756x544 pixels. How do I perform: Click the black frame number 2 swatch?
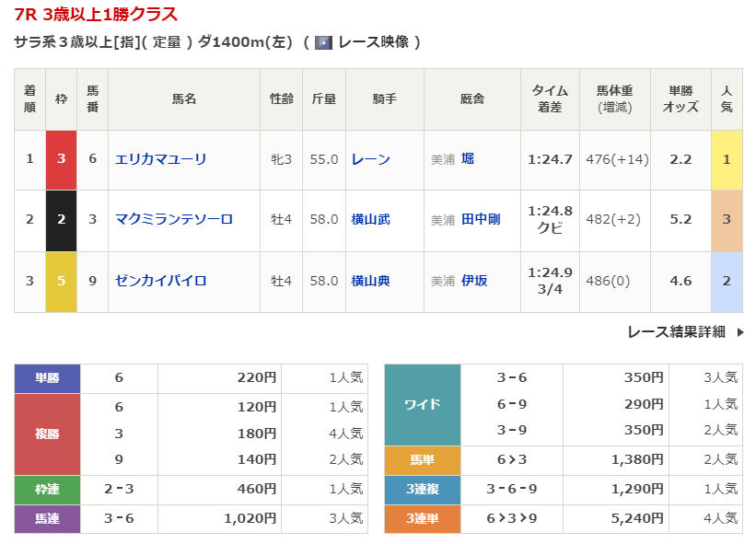coord(62,219)
